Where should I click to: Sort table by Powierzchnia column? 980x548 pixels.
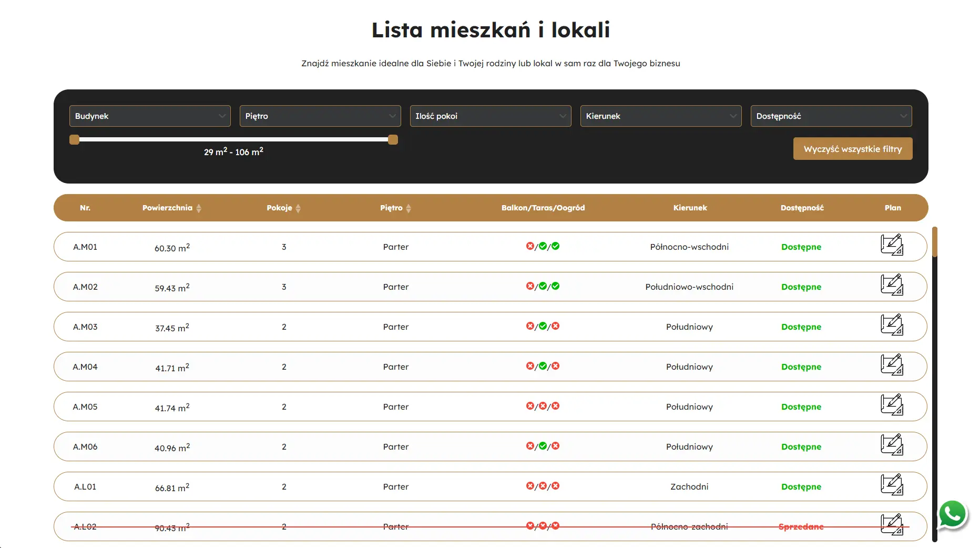[x=199, y=208]
